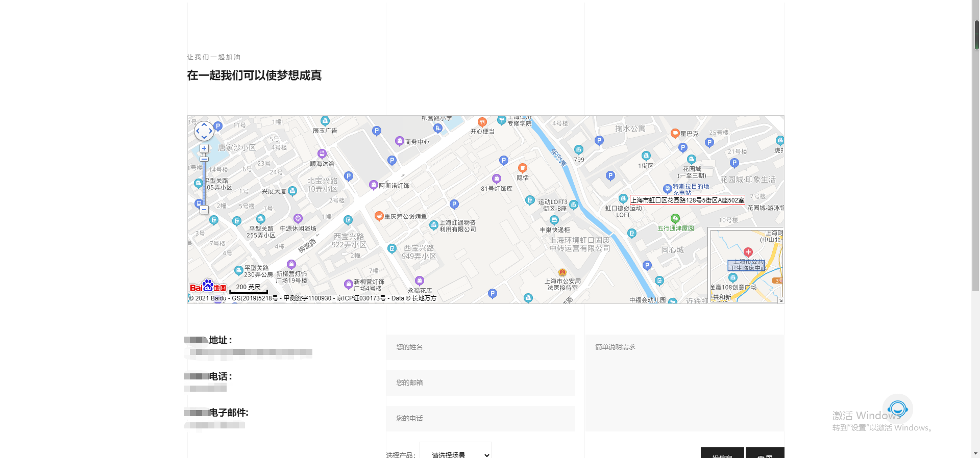Click the 200 英尺 map scale indicator
This screenshot has height=458, width=980.
click(x=249, y=288)
